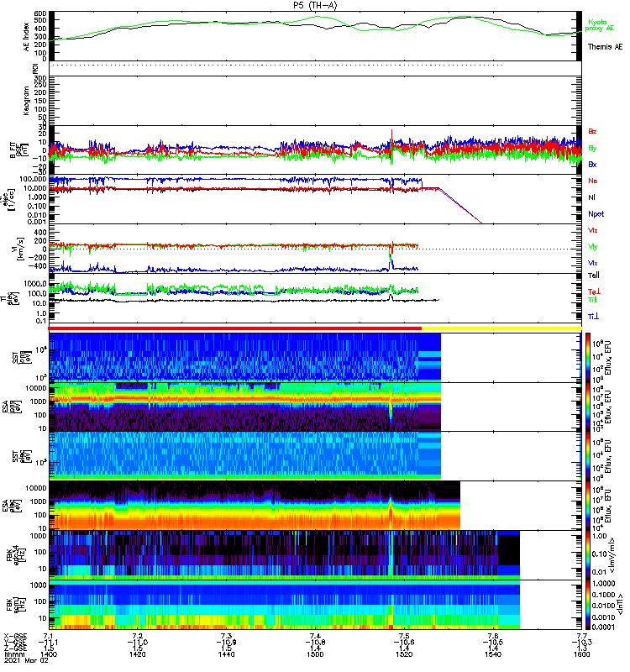Image resolution: width=630 pixels, height=672 pixels.
Task: Click the red Ne legend label
Action: pyautogui.click(x=593, y=181)
